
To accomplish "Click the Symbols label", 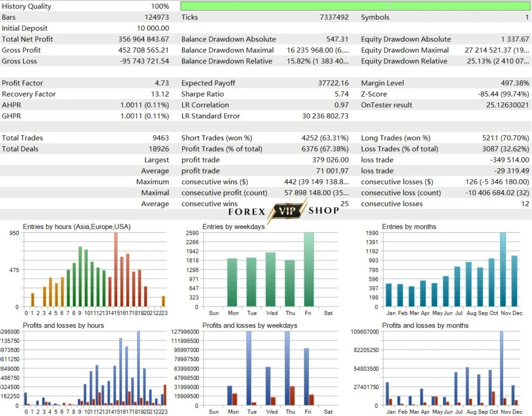I will click(375, 17).
